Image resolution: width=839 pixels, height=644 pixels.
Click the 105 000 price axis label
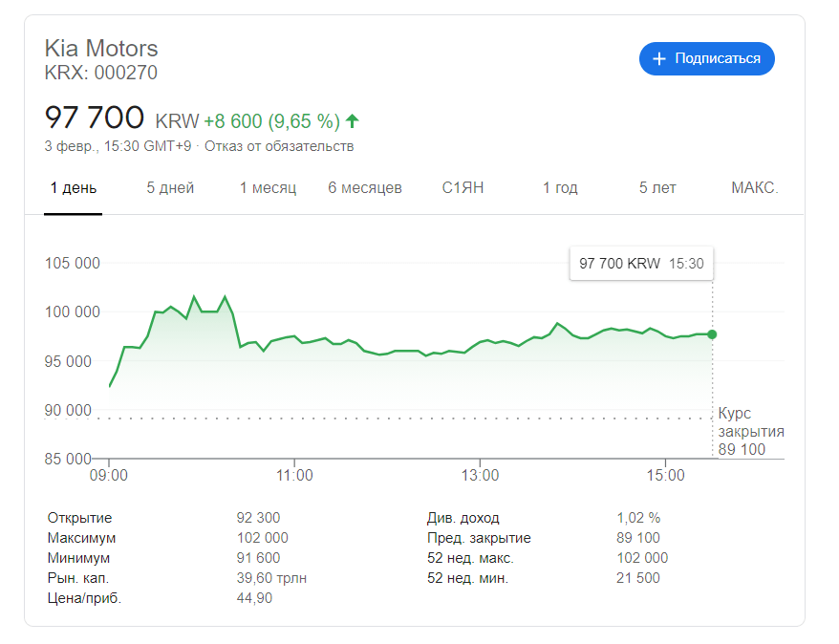pos(73,263)
